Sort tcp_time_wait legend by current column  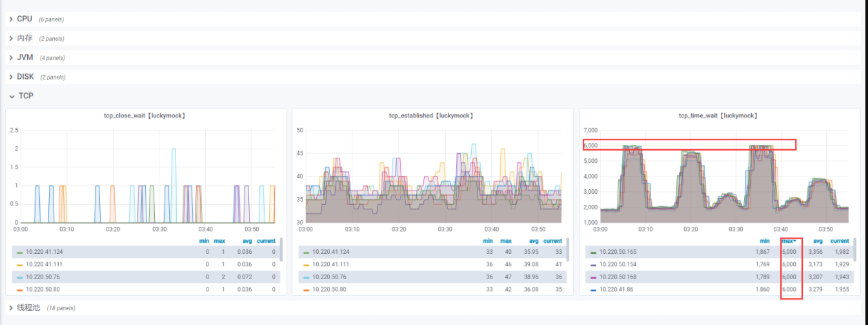pos(840,241)
